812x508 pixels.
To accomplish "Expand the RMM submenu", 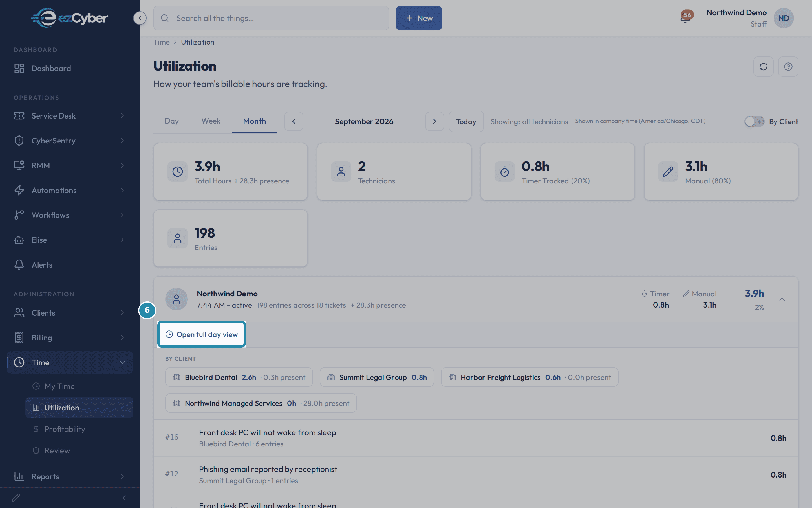I will pyautogui.click(x=122, y=165).
